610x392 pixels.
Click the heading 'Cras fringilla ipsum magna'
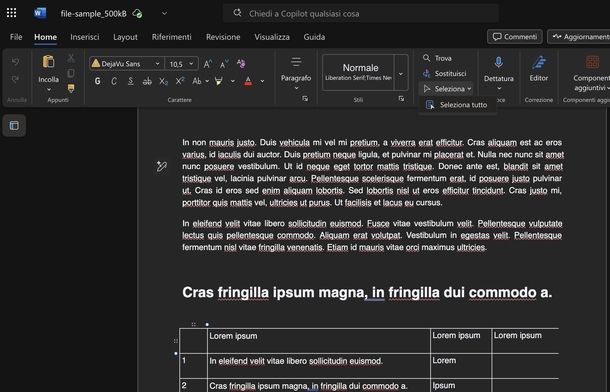[x=367, y=292]
